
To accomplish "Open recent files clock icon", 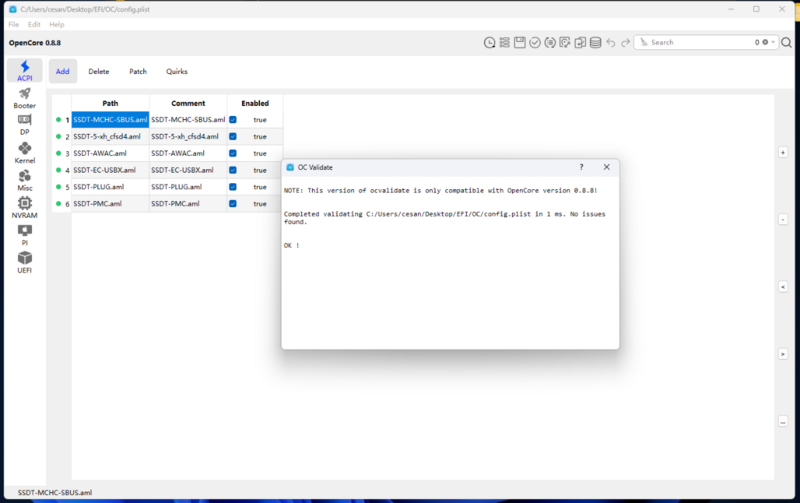I will (x=489, y=43).
